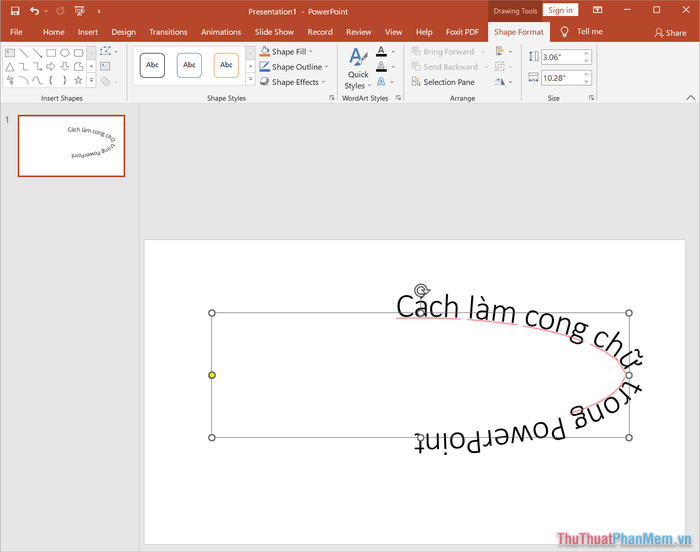Collapse the ribbon with the chevron
700x552 pixels.
point(690,98)
